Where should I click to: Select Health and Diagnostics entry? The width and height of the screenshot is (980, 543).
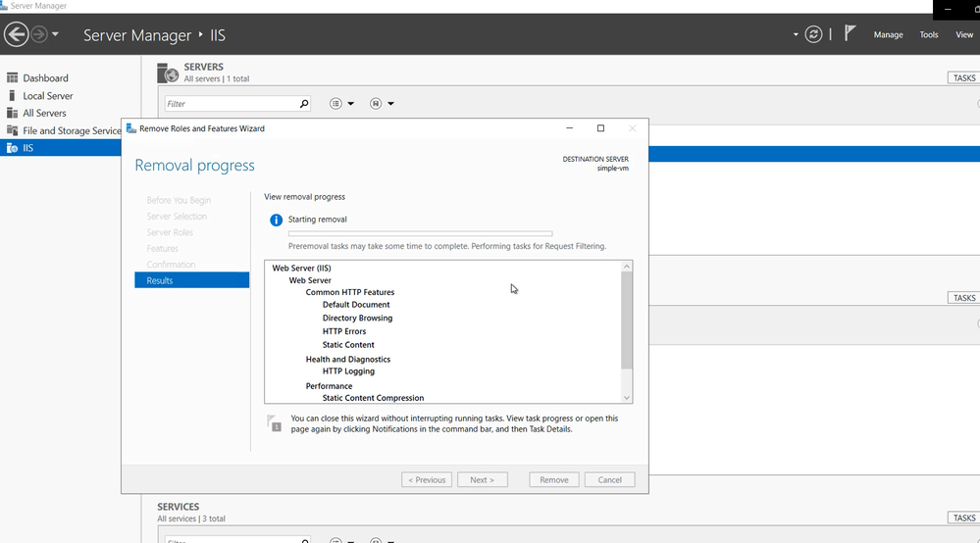(x=348, y=359)
